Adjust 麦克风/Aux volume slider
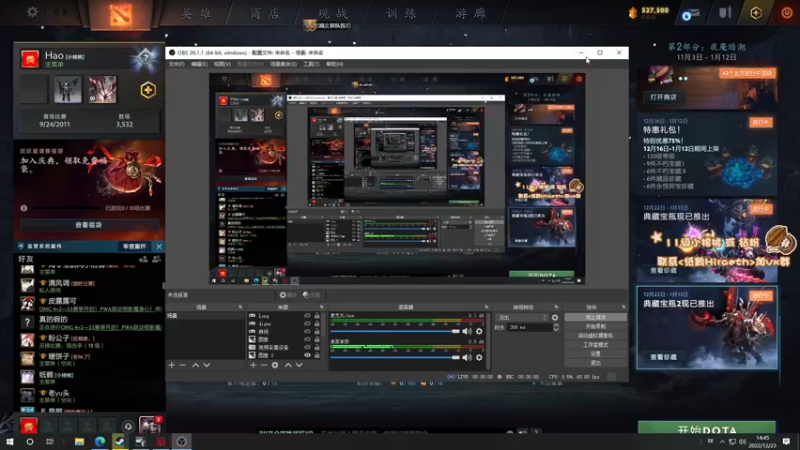 [395, 331]
